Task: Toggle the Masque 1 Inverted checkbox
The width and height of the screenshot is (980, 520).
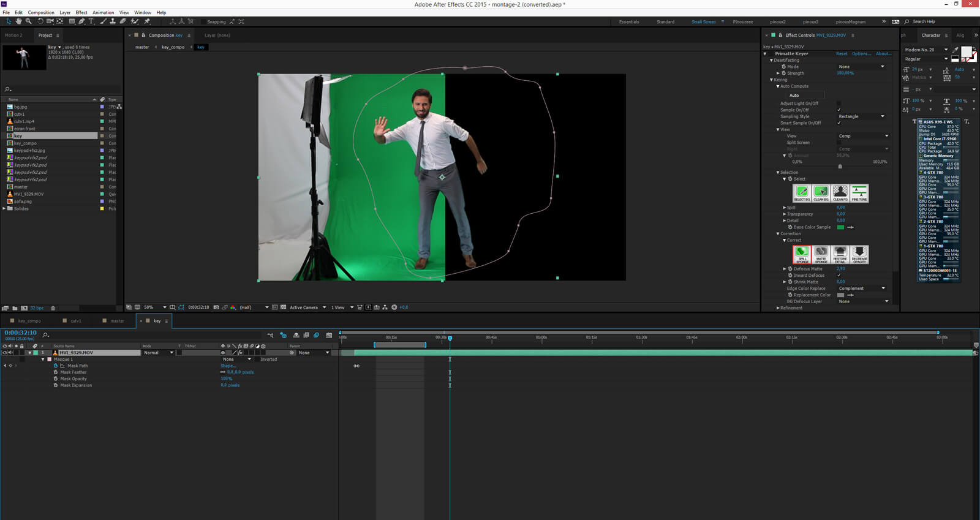Action: (x=257, y=360)
